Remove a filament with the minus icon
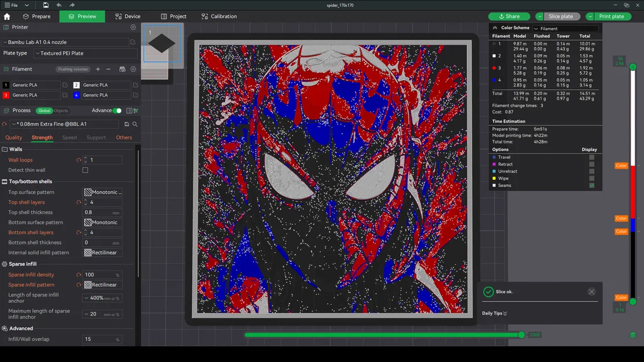Image resolution: width=644 pixels, height=362 pixels. click(109, 69)
